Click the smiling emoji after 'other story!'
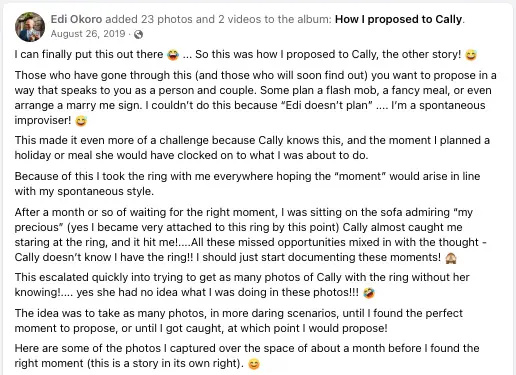The image size is (516, 375). (x=471, y=55)
